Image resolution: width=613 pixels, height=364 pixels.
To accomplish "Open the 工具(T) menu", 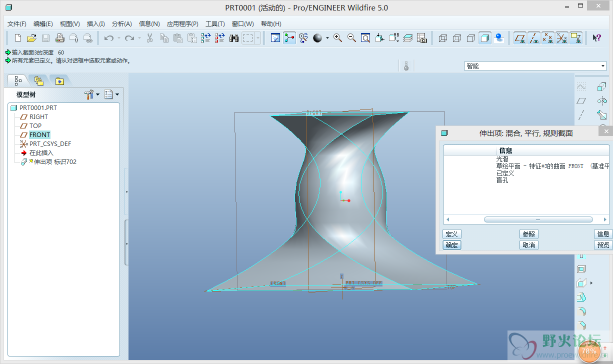I will click(x=215, y=23).
